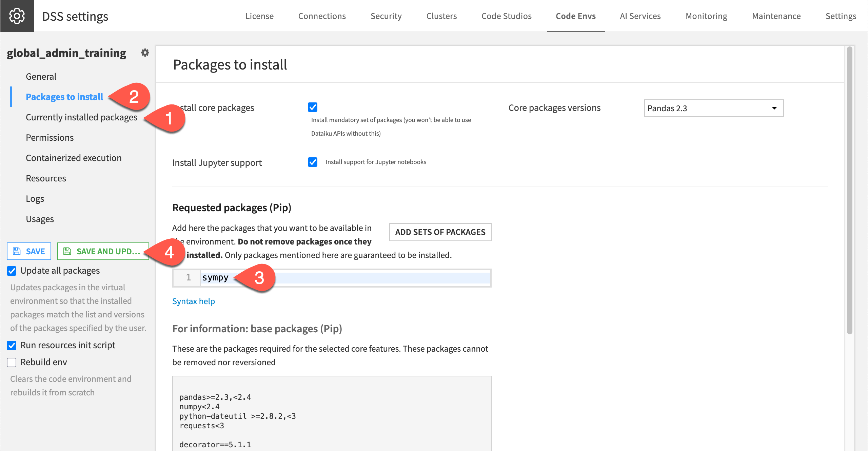This screenshot has width=868, height=451.
Task: Open Core packages versions Pandas 2.3 dropdown
Action: [x=714, y=108]
